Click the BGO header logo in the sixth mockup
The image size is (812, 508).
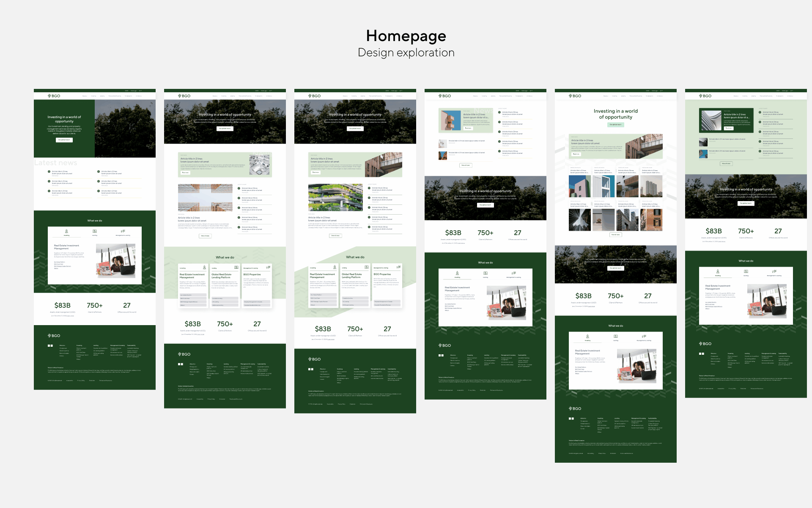pyautogui.click(x=705, y=96)
